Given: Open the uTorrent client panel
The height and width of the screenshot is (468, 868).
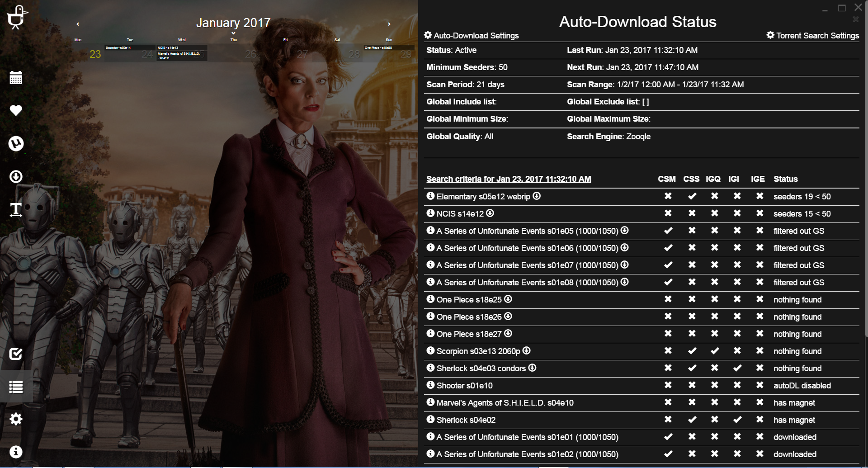Looking at the screenshot, I should (x=16, y=144).
